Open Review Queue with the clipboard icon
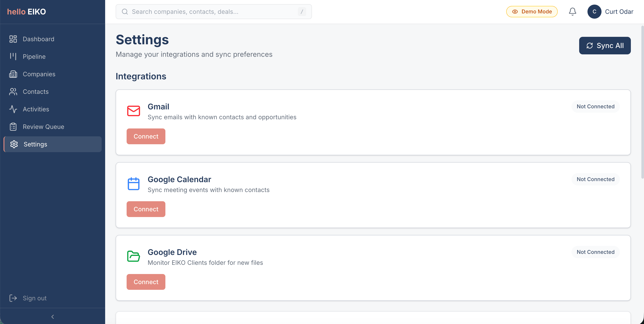This screenshot has height=324, width=644. click(x=13, y=127)
